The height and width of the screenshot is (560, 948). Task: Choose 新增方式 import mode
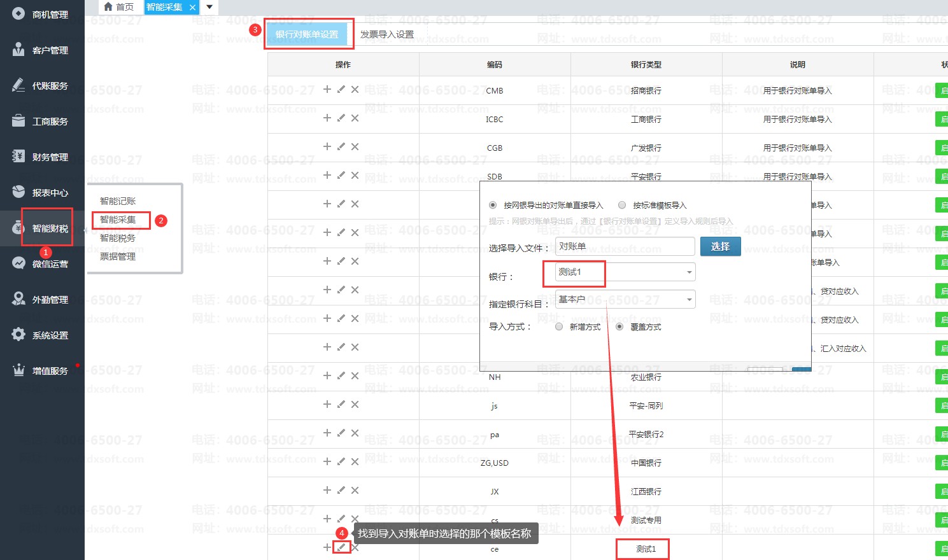tap(559, 327)
